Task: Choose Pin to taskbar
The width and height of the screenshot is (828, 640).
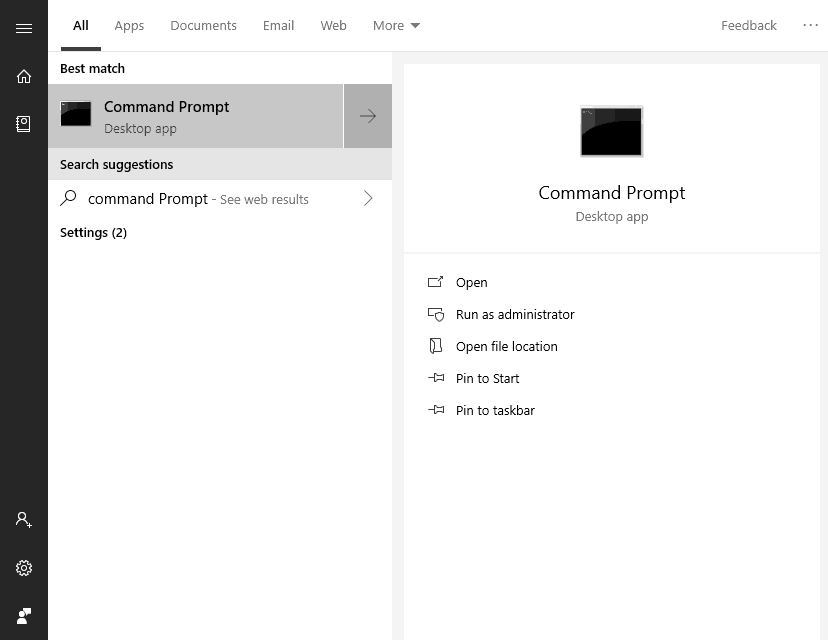Action: point(495,410)
